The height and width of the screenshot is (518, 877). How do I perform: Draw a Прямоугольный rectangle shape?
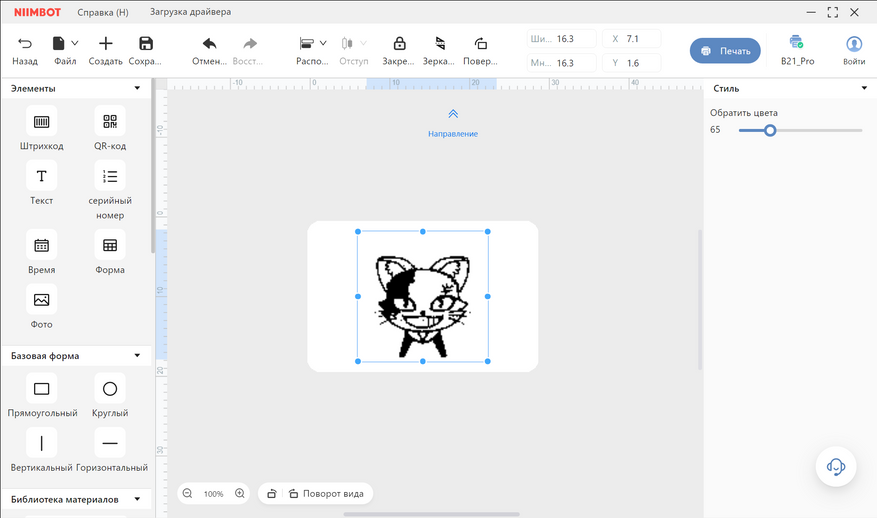41,388
